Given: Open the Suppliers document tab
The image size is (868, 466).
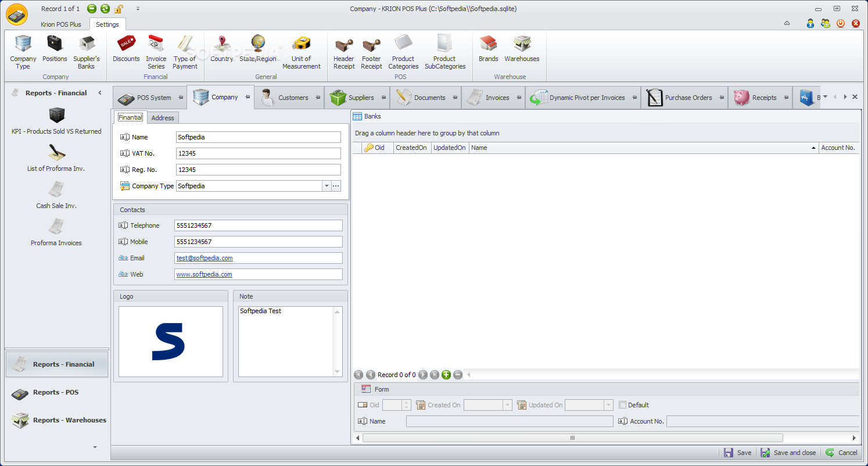Looking at the screenshot, I should point(357,98).
